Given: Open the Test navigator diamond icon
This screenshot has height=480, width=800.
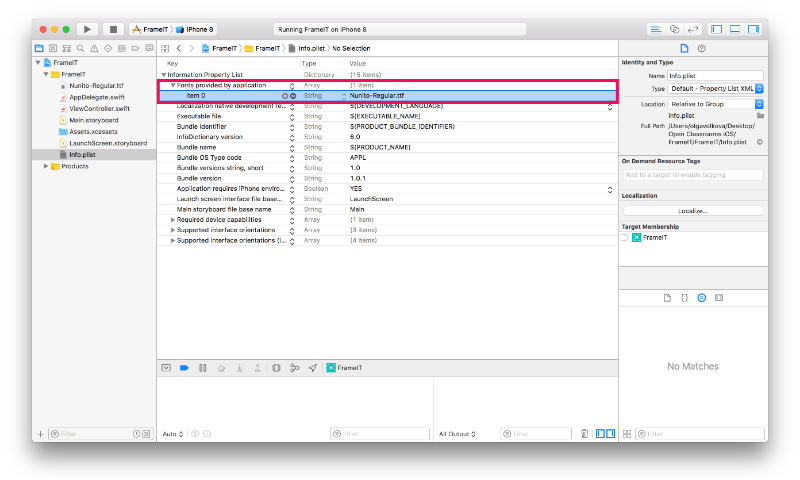Looking at the screenshot, I should [x=108, y=48].
